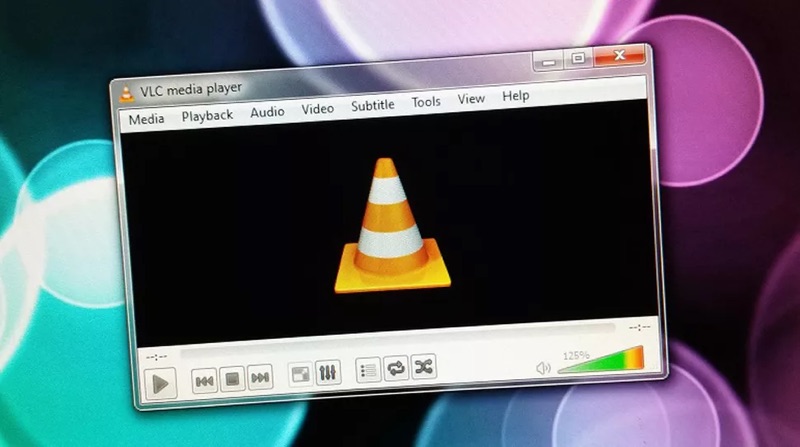Viewport: 800px width, 447px height.
Task: Click the VLC cone title bar icon
Action: pos(126,93)
